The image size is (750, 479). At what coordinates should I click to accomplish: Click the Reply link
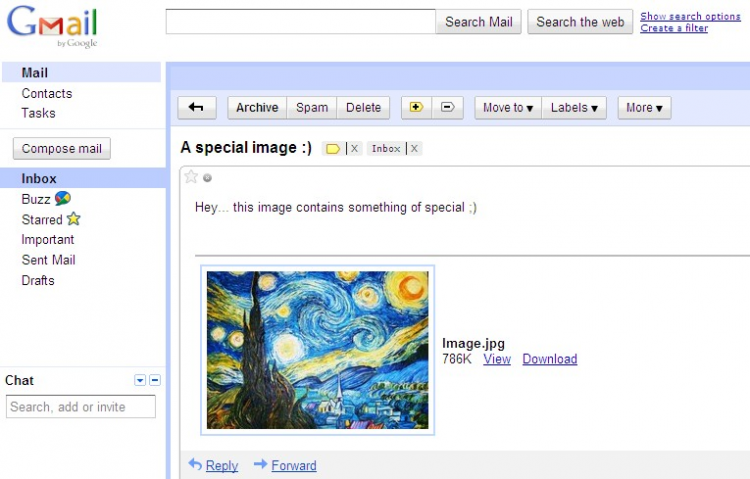(x=222, y=466)
